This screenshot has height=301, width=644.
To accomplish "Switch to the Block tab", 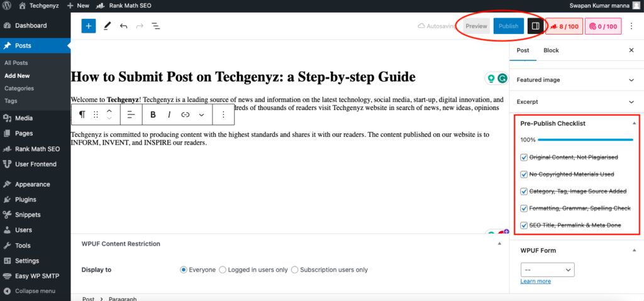I will click(551, 50).
